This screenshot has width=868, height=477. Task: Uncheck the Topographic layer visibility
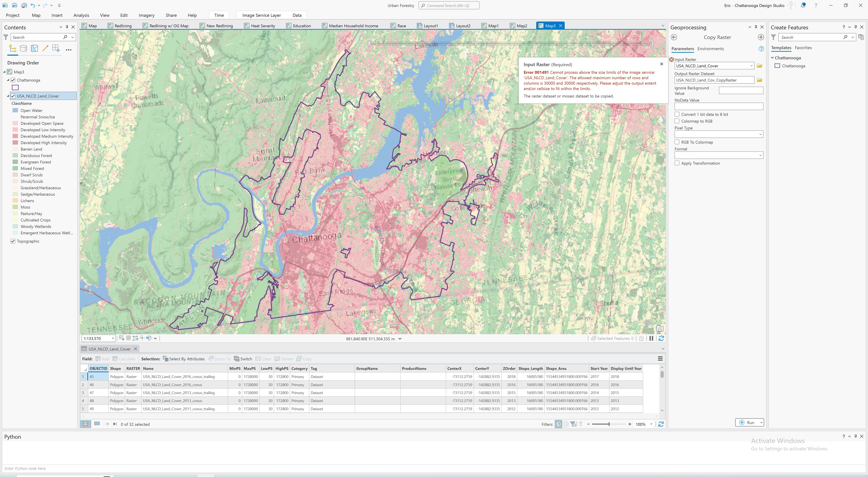pos(13,241)
